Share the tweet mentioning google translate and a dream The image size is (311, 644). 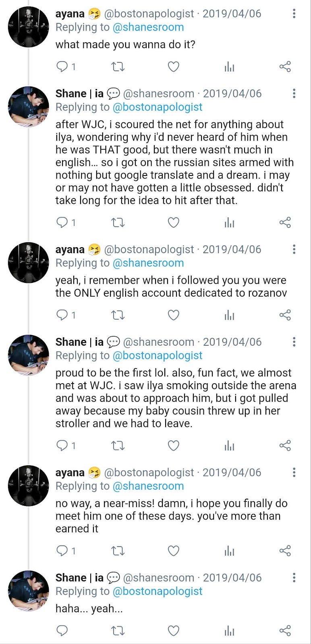285,223
